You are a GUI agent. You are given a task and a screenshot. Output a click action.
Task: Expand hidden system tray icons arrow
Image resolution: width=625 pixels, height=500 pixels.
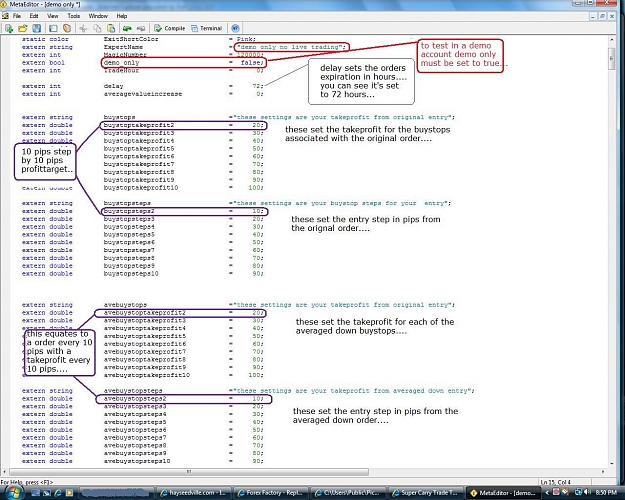(547, 493)
